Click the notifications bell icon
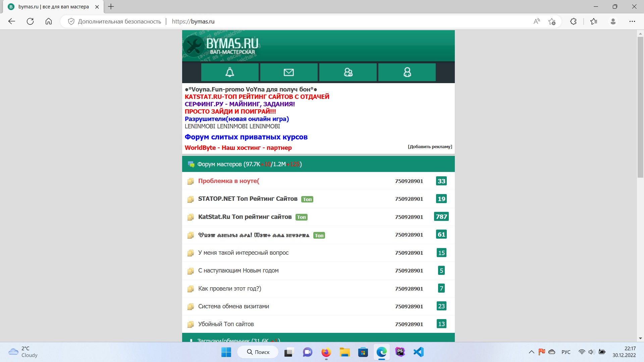644x362 pixels. [x=230, y=72]
